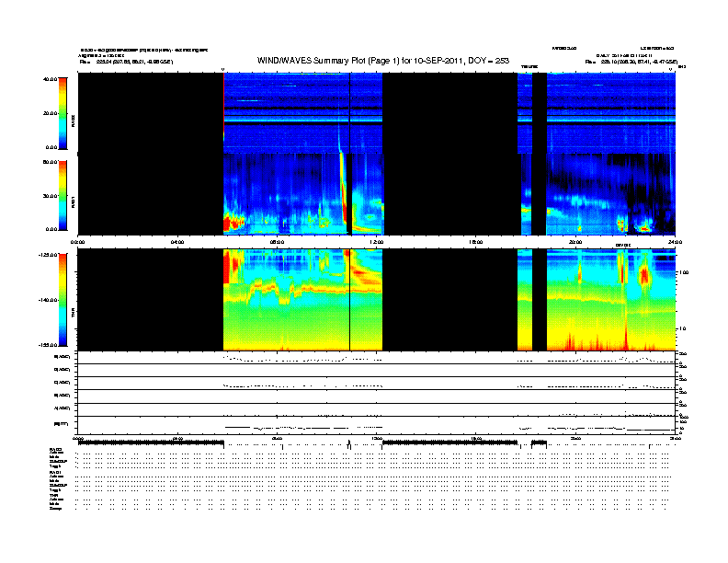
Task: Click the top-right position coordinates line
Action: [631, 62]
